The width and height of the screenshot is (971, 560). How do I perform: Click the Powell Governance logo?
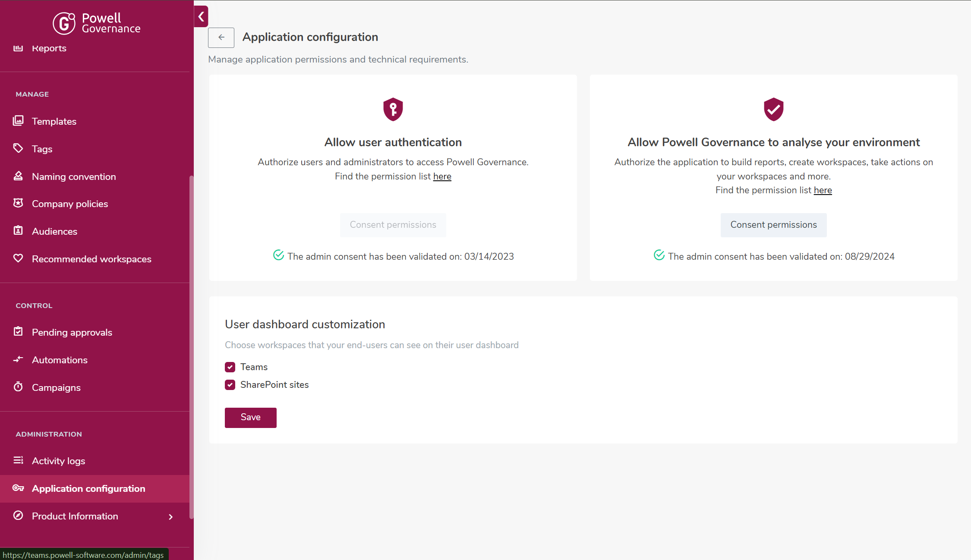(97, 23)
